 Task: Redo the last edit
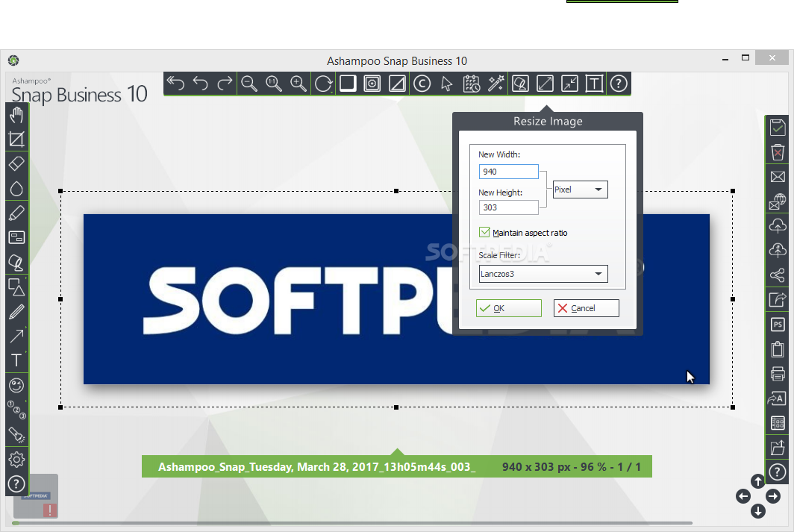[225, 84]
